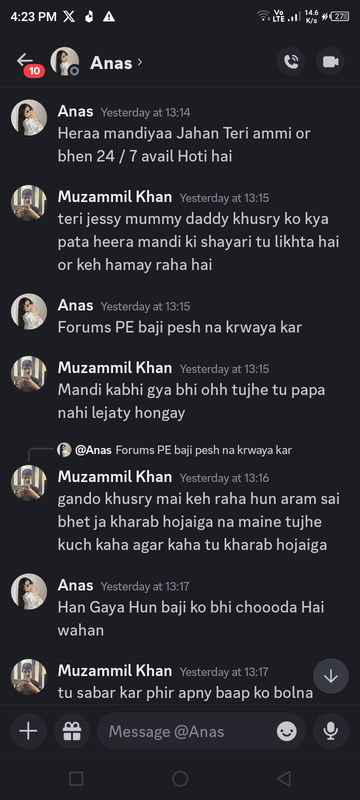Viewport: 360px width, 800px height.
Task: Tap Android back triangle button
Action: [284, 778]
